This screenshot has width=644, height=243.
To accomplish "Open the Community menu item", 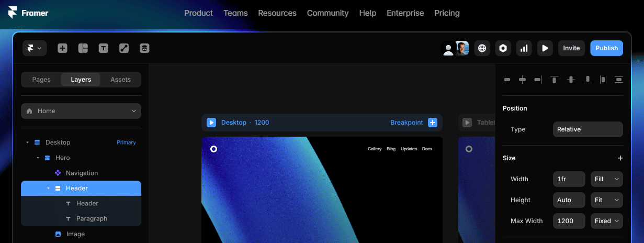I will (328, 13).
